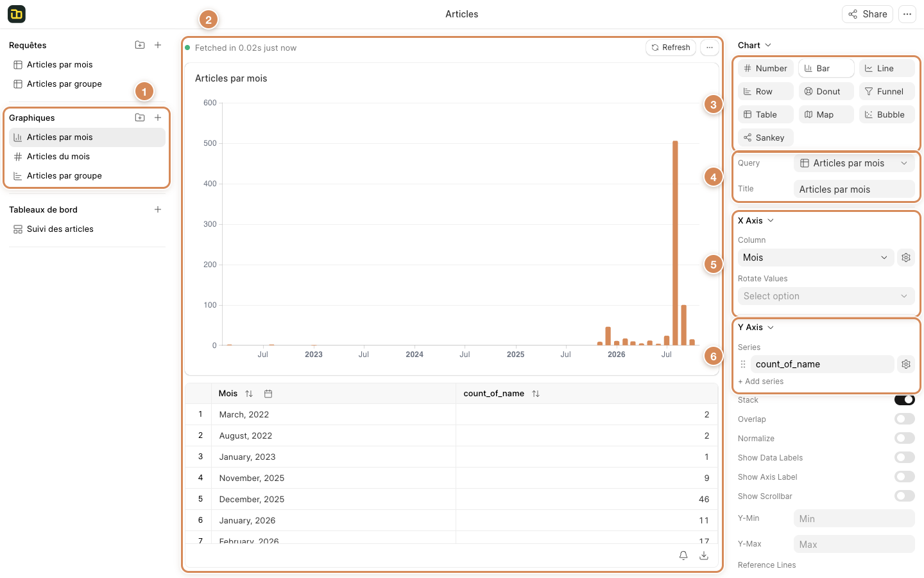Image resolution: width=924 pixels, height=578 pixels.
Task: Click the Share button
Action: coord(868,14)
